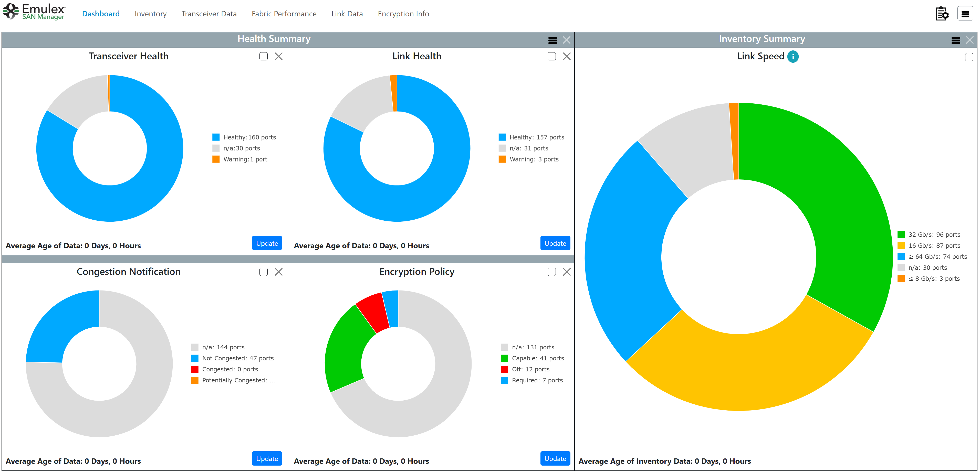Close the Congestion Notification chart
Screen dimensions: 980x473
(278, 272)
